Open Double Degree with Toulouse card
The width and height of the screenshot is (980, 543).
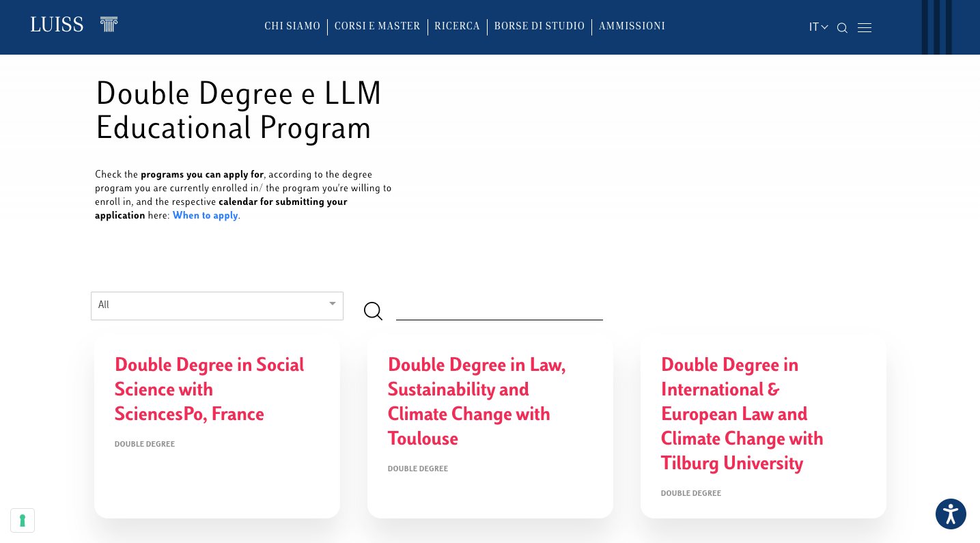coord(477,402)
